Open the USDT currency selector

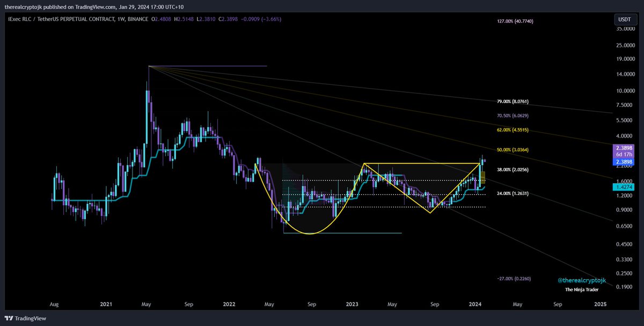[x=625, y=19]
